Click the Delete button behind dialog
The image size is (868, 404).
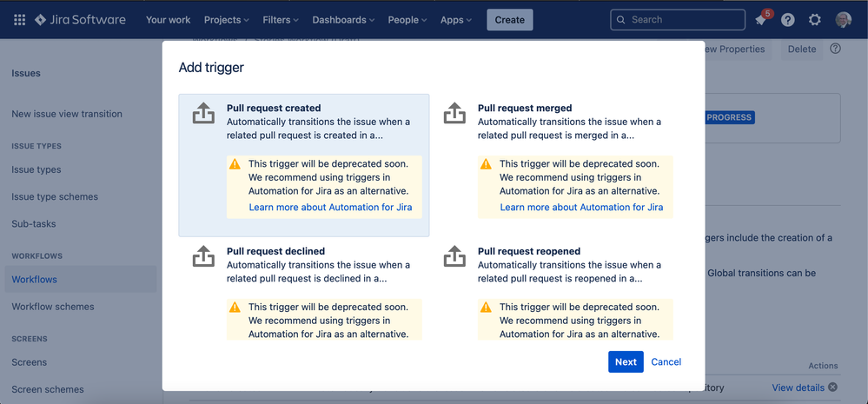coord(802,50)
